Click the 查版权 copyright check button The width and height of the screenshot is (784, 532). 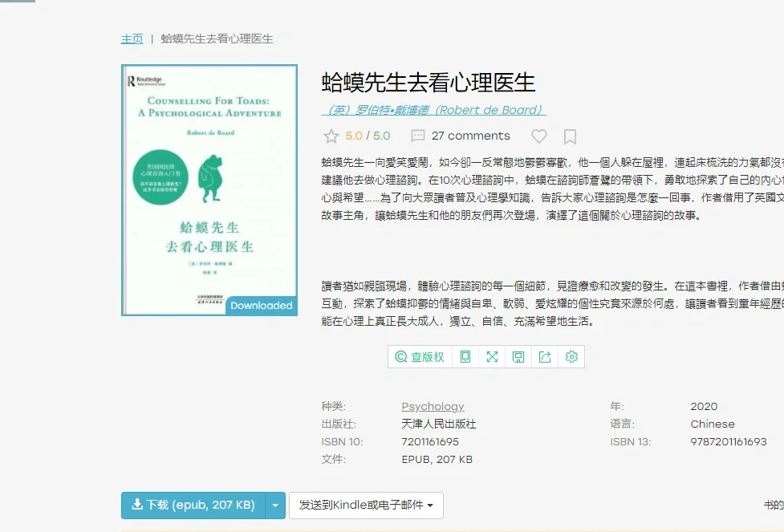coord(420,357)
